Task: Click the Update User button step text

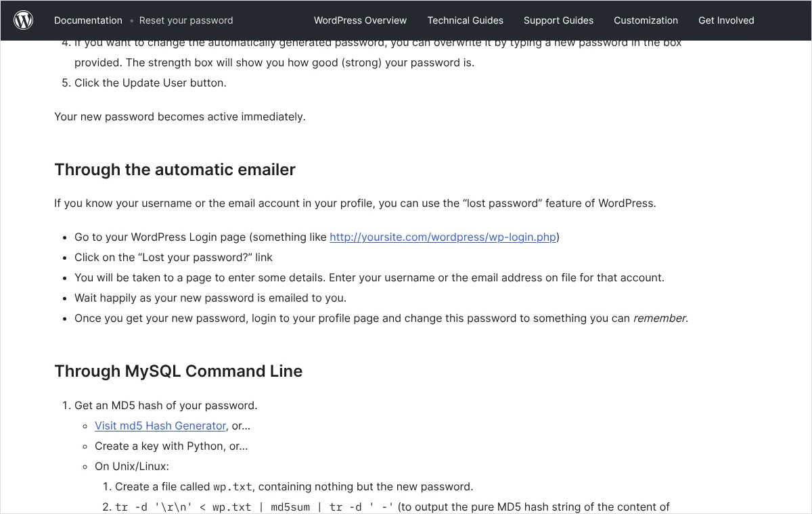Action: coord(150,83)
